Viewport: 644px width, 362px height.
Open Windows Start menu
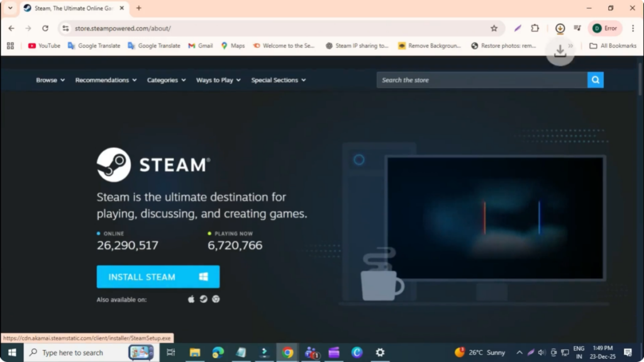12,353
